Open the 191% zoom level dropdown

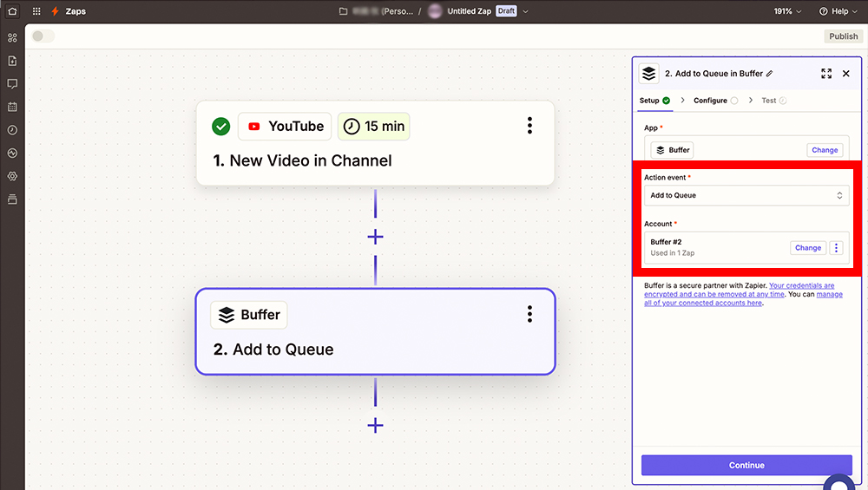click(x=787, y=11)
